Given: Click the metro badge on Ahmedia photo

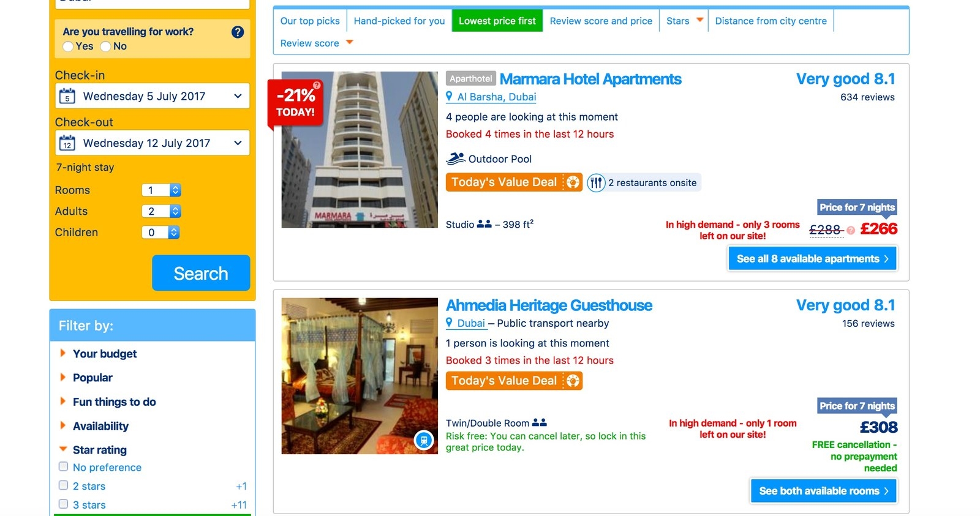Looking at the screenshot, I should (424, 439).
